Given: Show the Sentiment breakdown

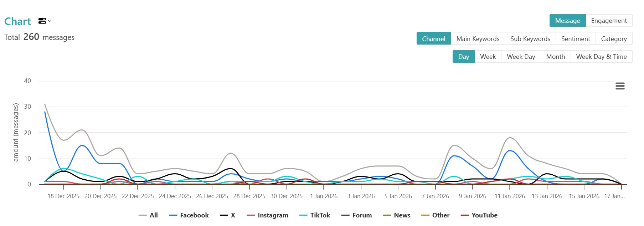Looking at the screenshot, I should (575, 38).
